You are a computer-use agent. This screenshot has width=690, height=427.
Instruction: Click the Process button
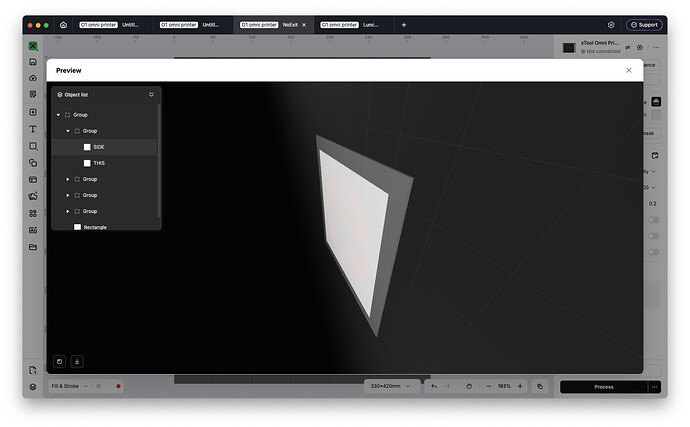click(x=603, y=387)
